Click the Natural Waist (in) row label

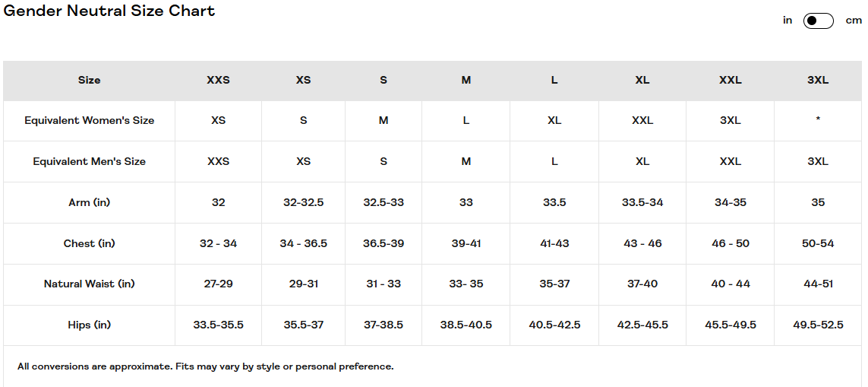(x=89, y=284)
